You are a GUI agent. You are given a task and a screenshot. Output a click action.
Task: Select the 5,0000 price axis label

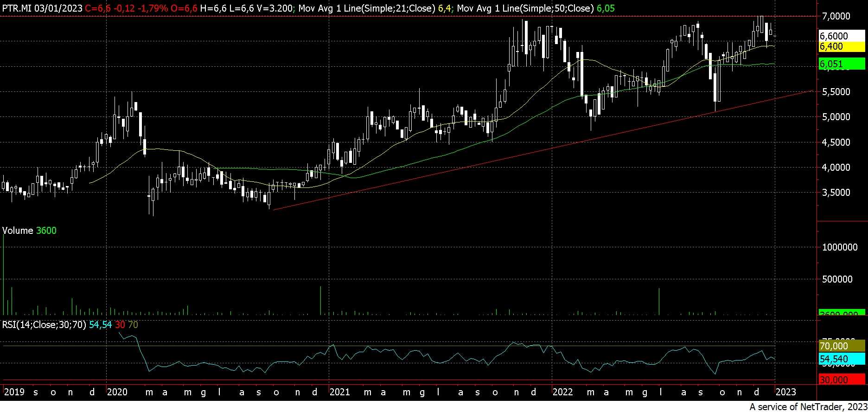click(x=836, y=117)
